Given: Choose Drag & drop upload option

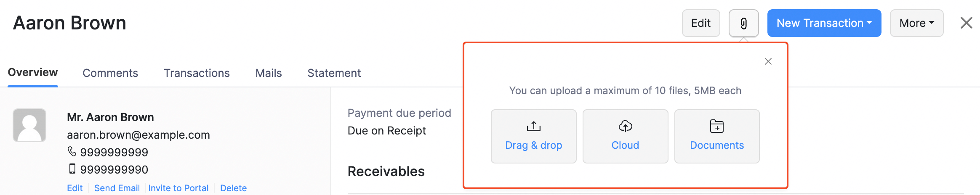Looking at the screenshot, I should tap(533, 136).
